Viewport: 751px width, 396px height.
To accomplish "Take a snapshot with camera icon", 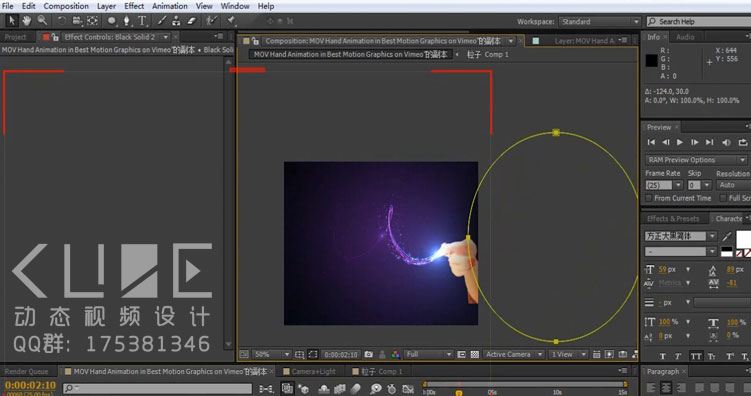I will click(x=368, y=354).
